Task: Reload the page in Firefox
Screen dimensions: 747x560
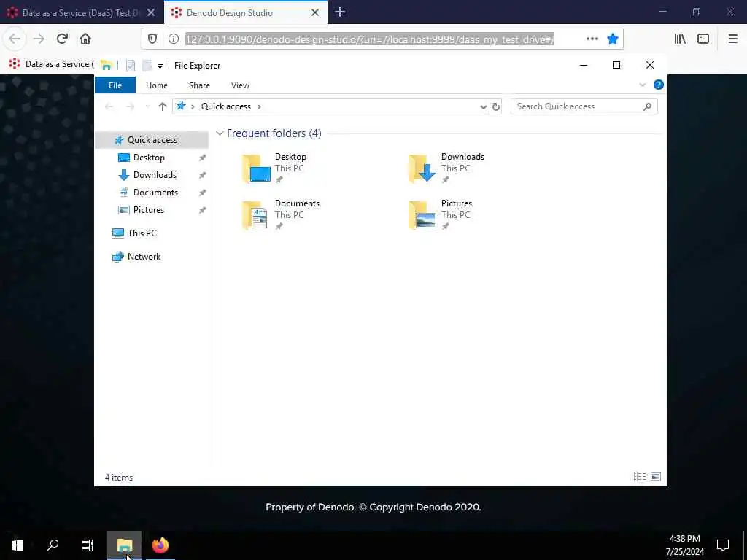Action: pyautogui.click(x=62, y=39)
